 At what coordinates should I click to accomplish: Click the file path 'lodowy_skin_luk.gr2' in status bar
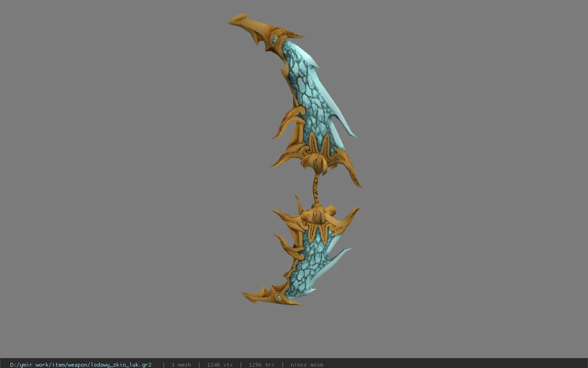[x=81, y=365]
